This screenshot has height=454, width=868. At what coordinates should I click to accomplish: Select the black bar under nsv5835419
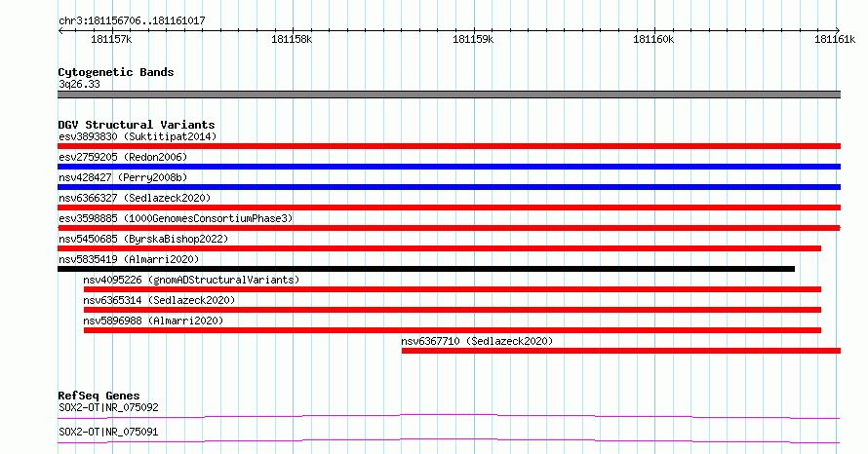point(426,269)
